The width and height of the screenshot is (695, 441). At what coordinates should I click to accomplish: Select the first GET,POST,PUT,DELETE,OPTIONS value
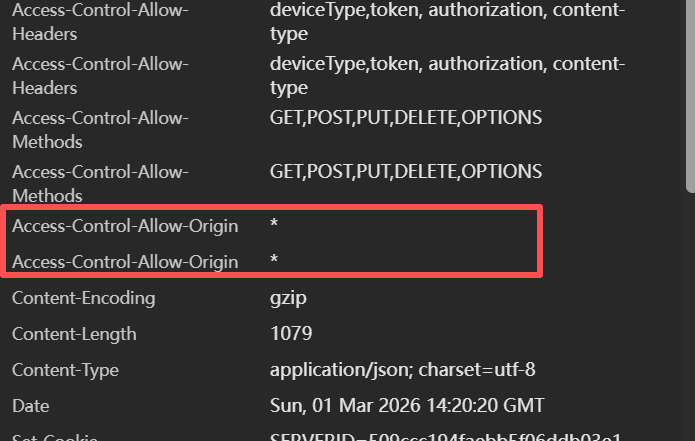tap(406, 118)
